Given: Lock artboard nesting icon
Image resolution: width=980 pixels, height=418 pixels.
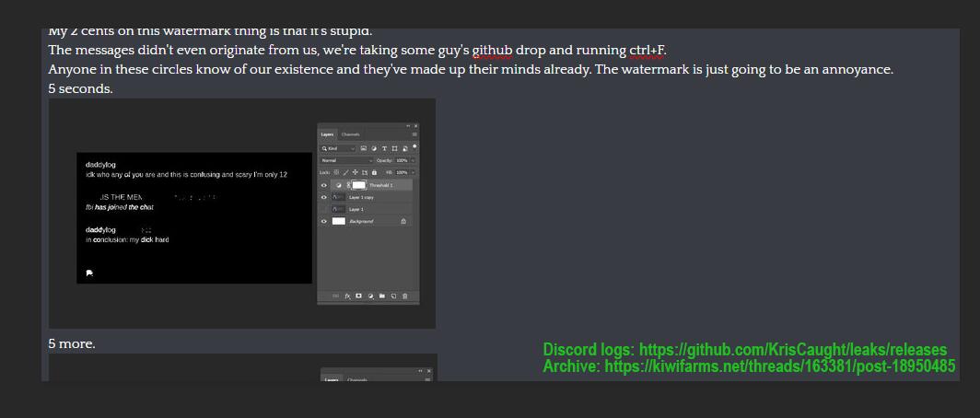Looking at the screenshot, I should [365, 172].
